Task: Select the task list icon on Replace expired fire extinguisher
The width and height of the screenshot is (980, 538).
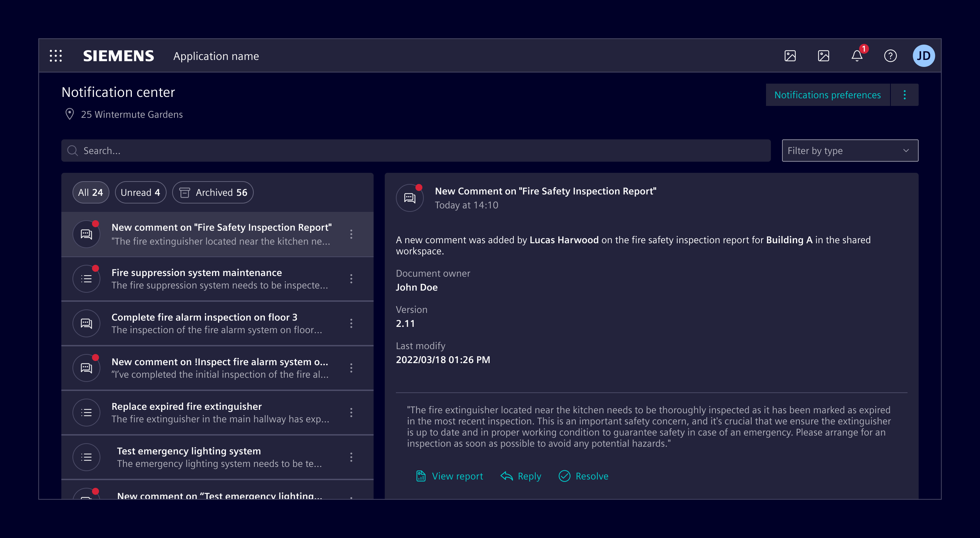Action: [86, 413]
